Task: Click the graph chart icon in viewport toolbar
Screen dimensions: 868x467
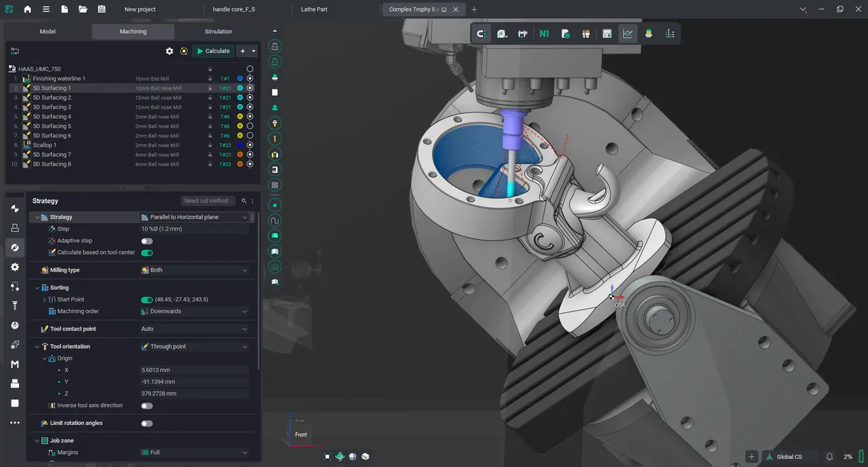Action: [628, 33]
